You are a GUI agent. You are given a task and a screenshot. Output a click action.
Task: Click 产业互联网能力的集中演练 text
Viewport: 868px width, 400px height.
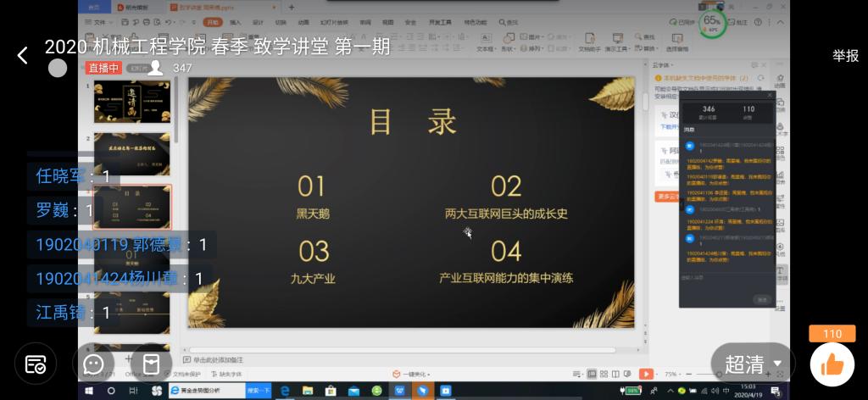point(506,278)
